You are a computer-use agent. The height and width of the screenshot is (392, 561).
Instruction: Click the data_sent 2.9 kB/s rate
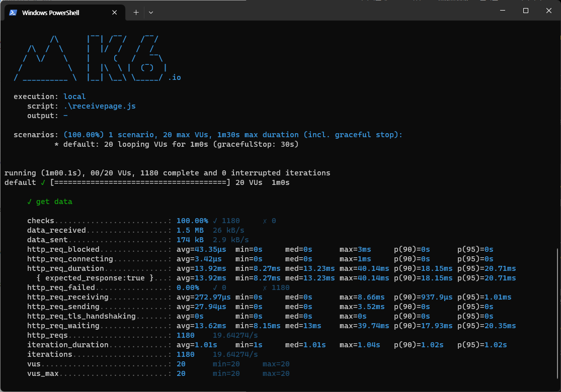pos(231,240)
